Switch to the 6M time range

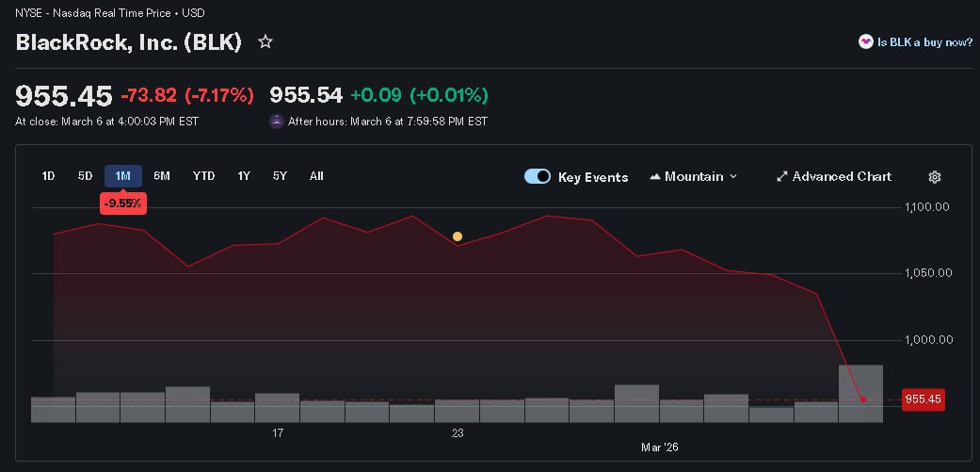[x=162, y=176]
